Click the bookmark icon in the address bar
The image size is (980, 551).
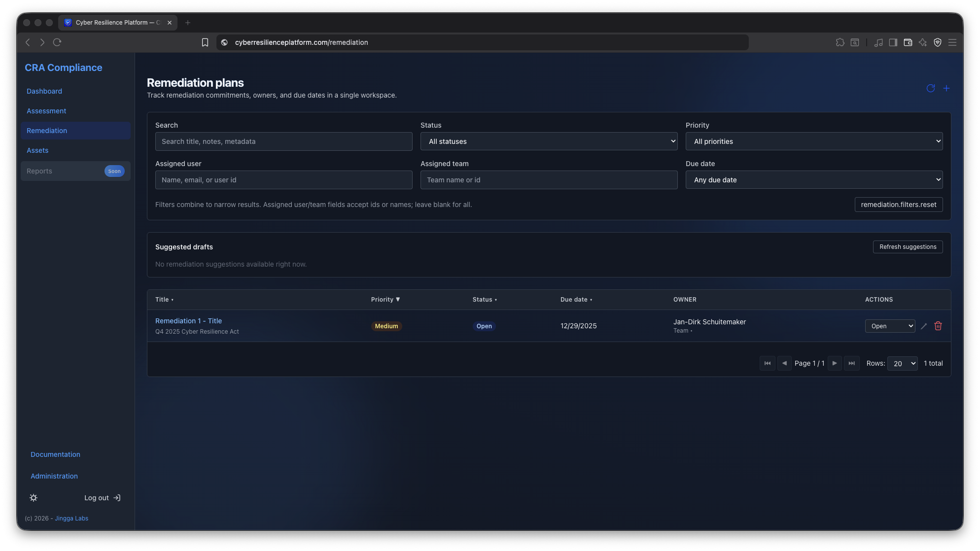pos(205,42)
